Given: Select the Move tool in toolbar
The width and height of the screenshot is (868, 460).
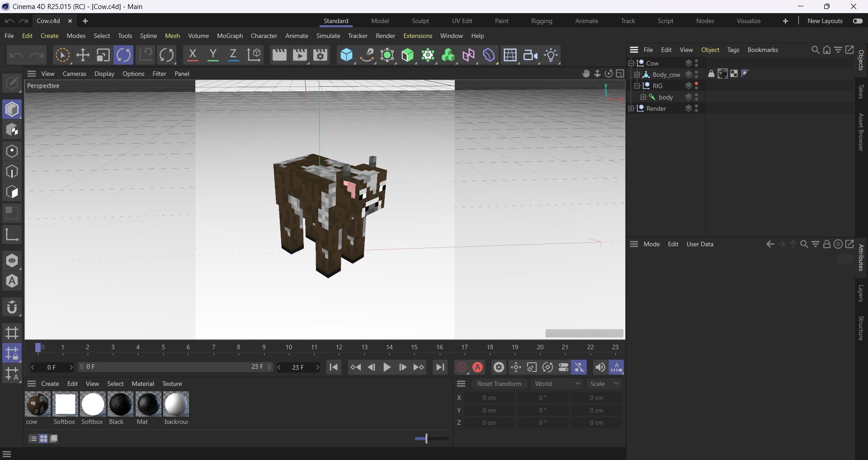Looking at the screenshot, I should (x=83, y=55).
